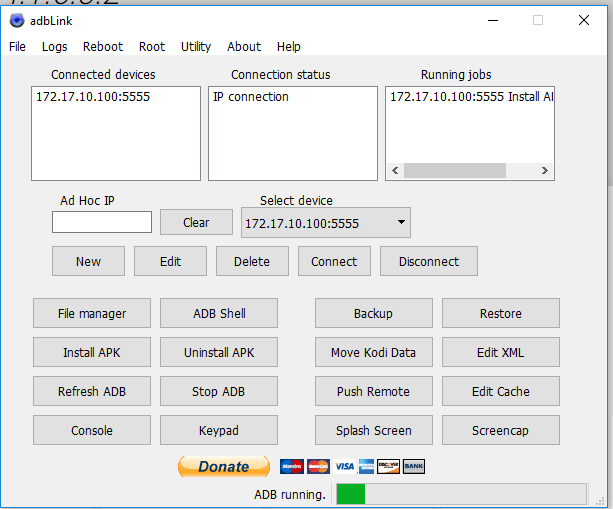Viewport: 613px width, 509px height.
Task: Click the Disconnect button
Action: click(429, 261)
